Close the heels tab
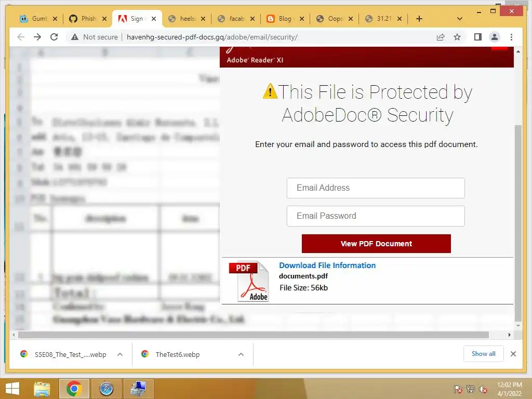The image size is (532, 399). click(x=203, y=19)
